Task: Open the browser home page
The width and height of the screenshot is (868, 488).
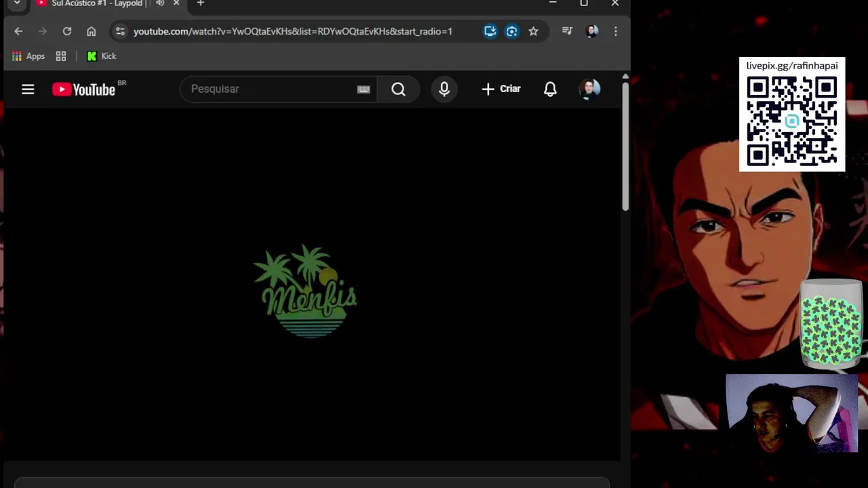Action: (92, 31)
